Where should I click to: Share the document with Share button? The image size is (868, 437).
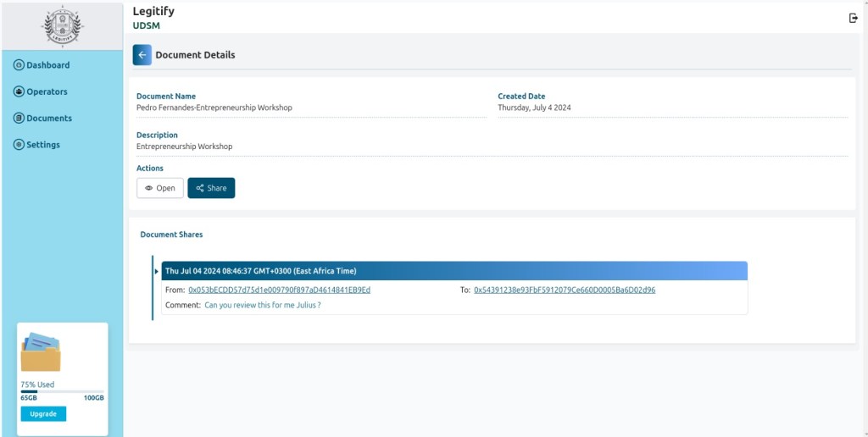click(x=211, y=188)
